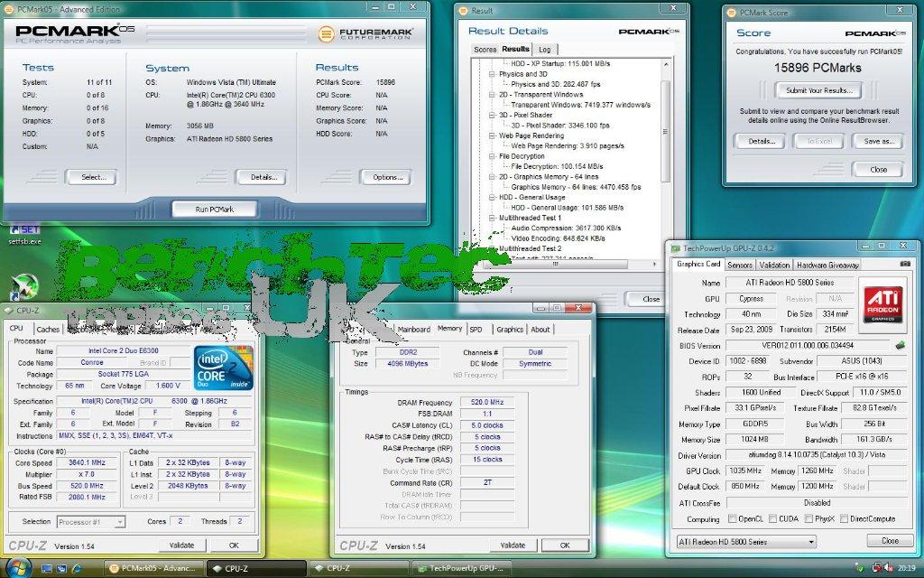
Task: Open the SPD tab in CPU-Z memory window
Action: tap(476, 330)
